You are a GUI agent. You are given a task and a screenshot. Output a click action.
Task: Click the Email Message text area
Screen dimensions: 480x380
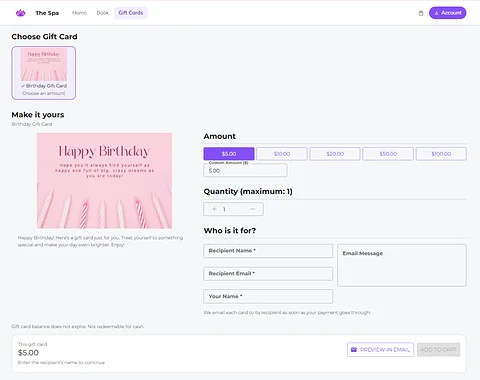pos(402,265)
